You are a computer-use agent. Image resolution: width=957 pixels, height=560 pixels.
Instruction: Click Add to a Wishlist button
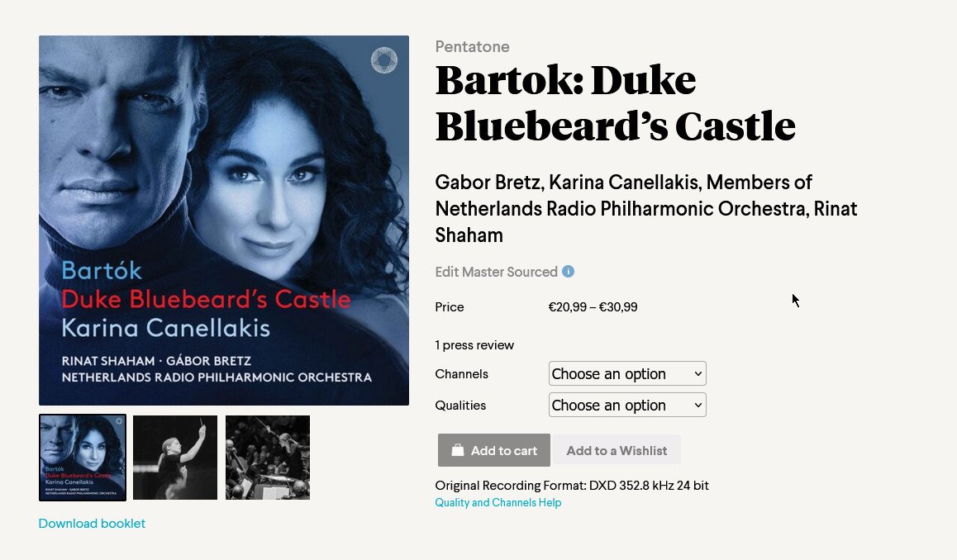[x=617, y=450]
